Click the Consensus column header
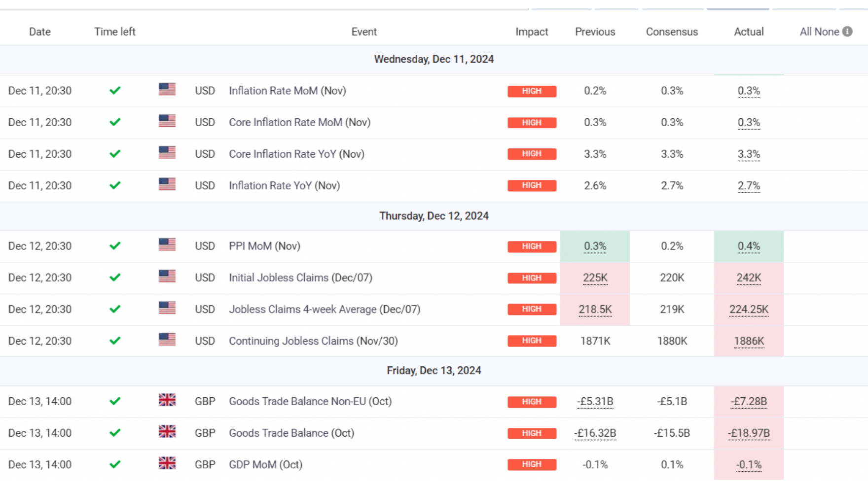Viewport: 868px width, 488px height. (672, 32)
